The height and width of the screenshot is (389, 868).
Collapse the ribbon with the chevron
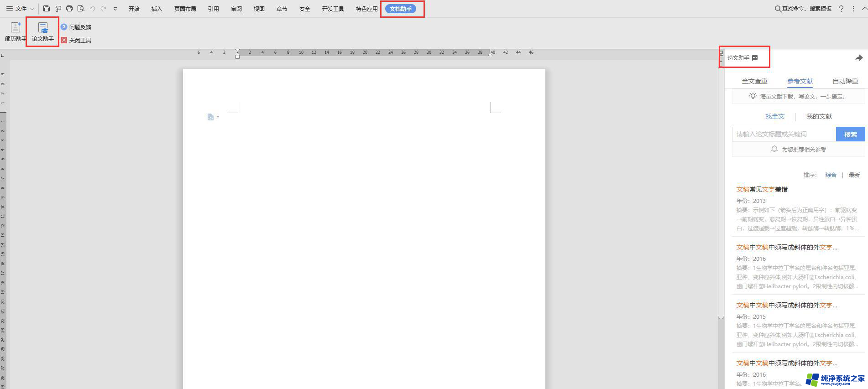864,9
